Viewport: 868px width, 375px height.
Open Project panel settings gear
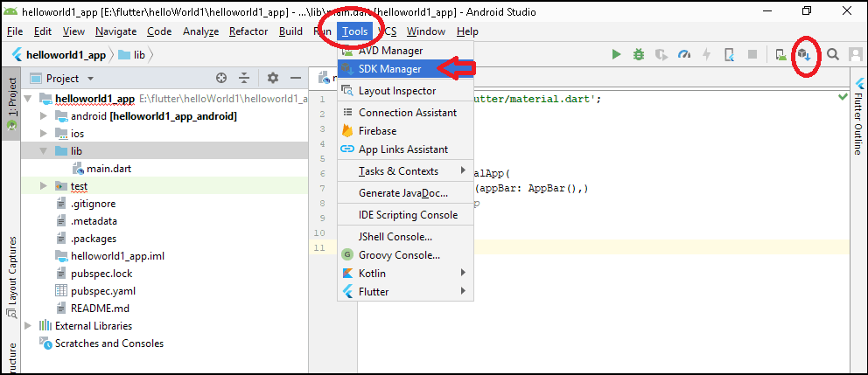(272, 79)
